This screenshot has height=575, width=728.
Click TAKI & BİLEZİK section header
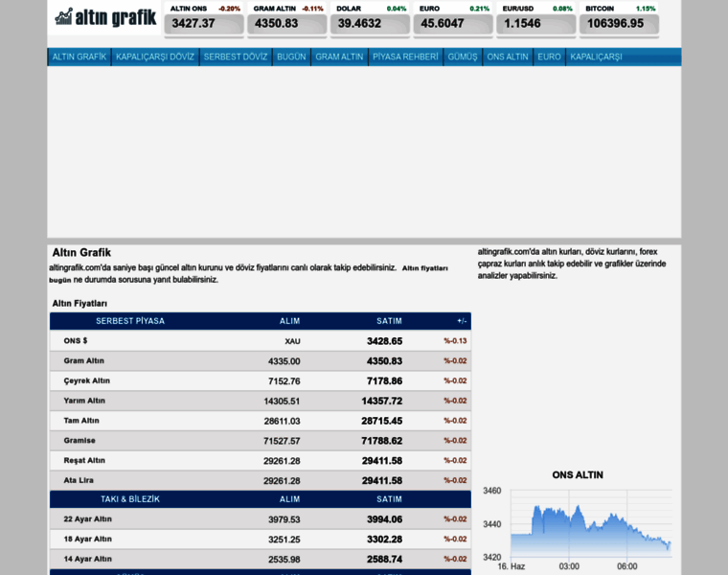(130, 499)
